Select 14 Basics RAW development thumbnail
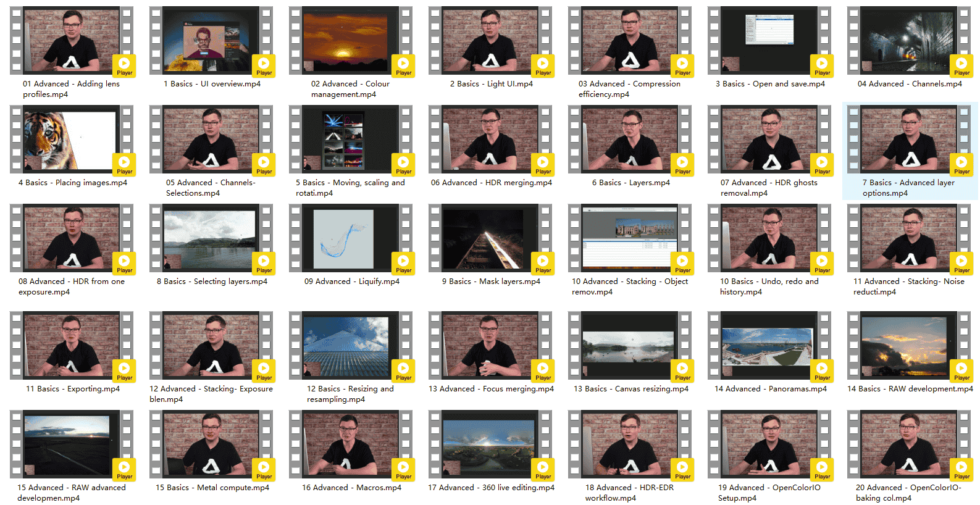Viewport: 980px width, 505px height. coord(909,346)
